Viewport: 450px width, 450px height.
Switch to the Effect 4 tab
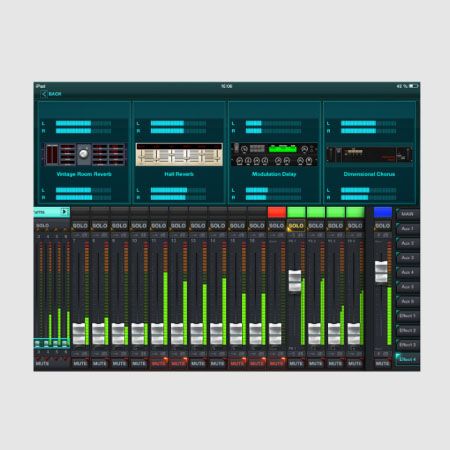pos(408,359)
